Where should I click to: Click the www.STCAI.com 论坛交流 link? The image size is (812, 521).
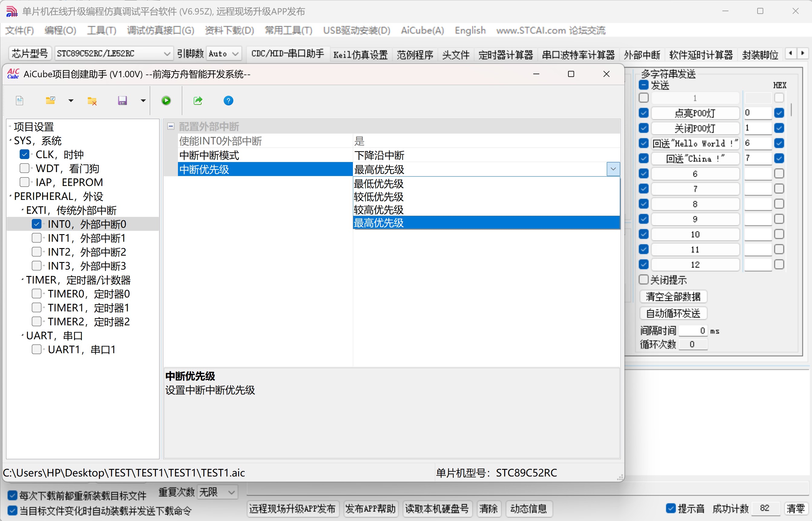551,31
